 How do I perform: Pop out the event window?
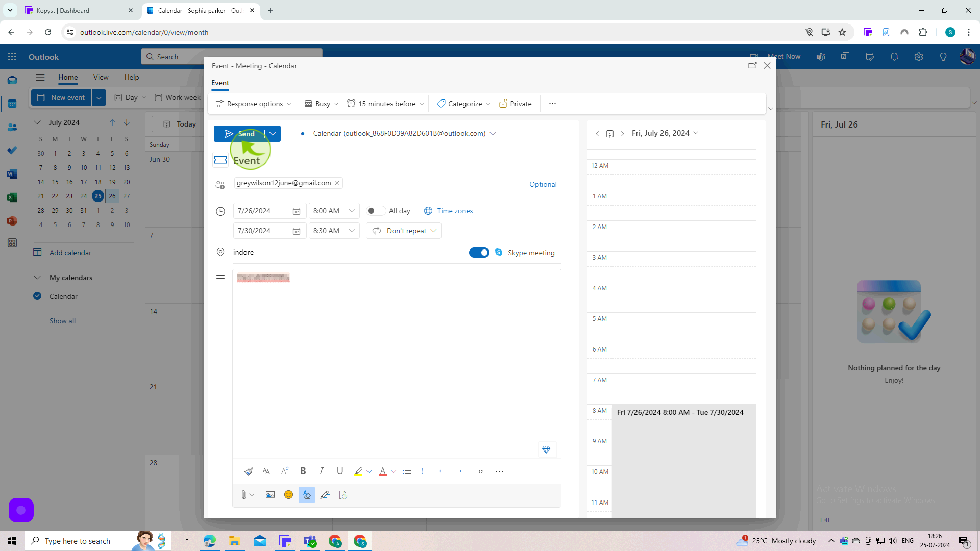click(752, 66)
